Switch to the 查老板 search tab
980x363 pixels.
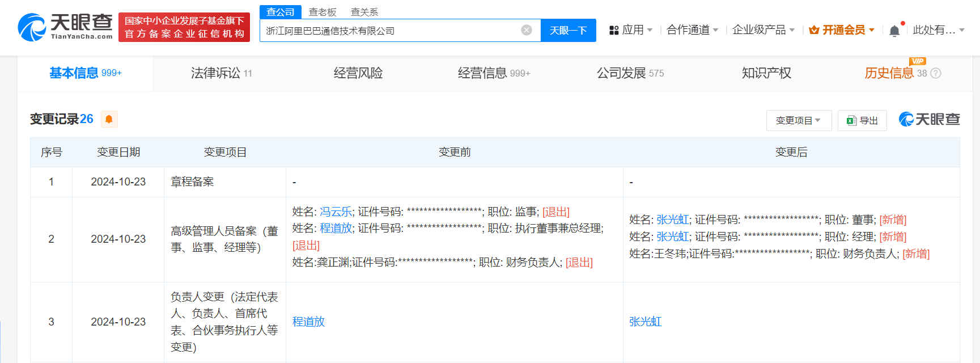point(323,12)
